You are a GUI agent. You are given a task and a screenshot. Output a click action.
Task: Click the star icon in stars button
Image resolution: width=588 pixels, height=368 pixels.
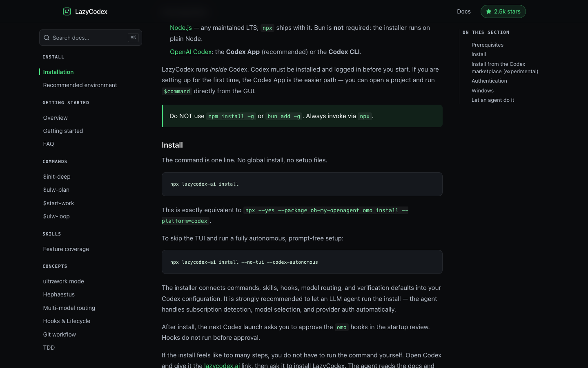click(x=488, y=11)
